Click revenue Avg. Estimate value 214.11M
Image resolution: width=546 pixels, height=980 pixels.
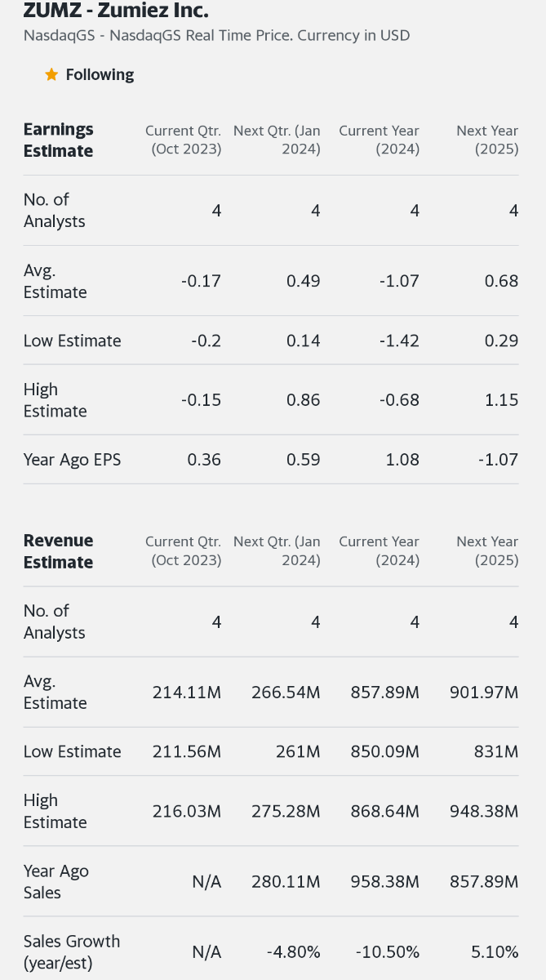tap(187, 693)
